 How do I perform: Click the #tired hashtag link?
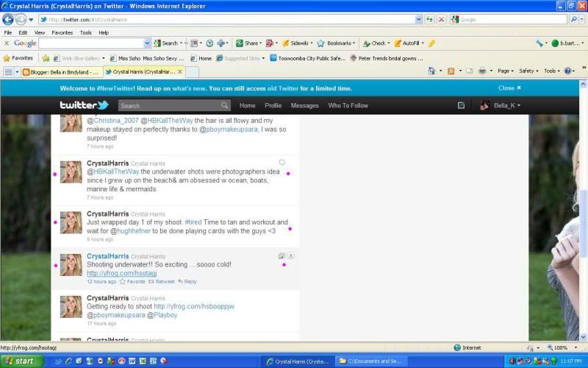pyautogui.click(x=193, y=222)
